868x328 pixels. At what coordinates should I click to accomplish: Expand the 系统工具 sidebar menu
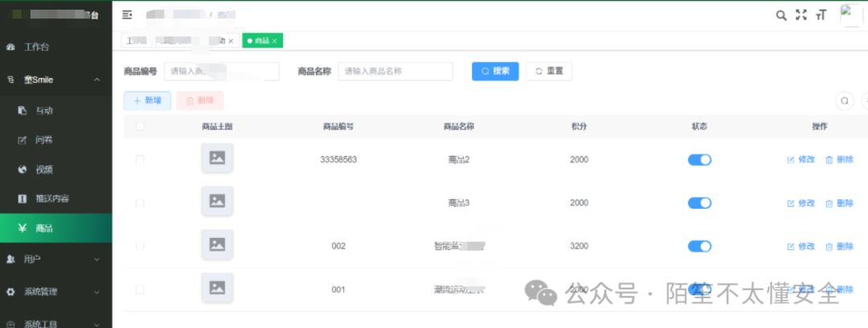pyautogui.click(x=56, y=322)
